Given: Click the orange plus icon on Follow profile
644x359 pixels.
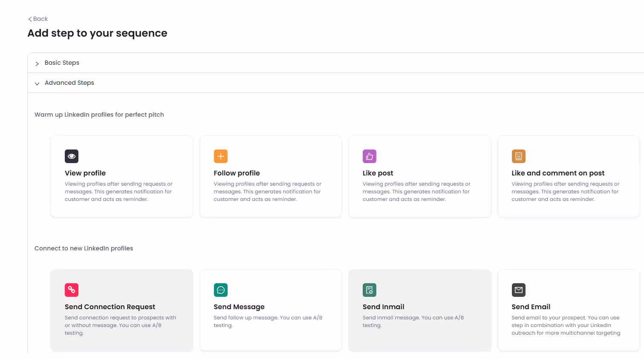Looking at the screenshot, I should coord(220,156).
